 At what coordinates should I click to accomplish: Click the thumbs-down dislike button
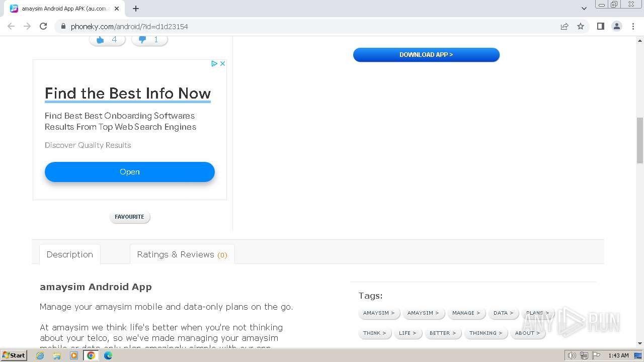pos(149,40)
